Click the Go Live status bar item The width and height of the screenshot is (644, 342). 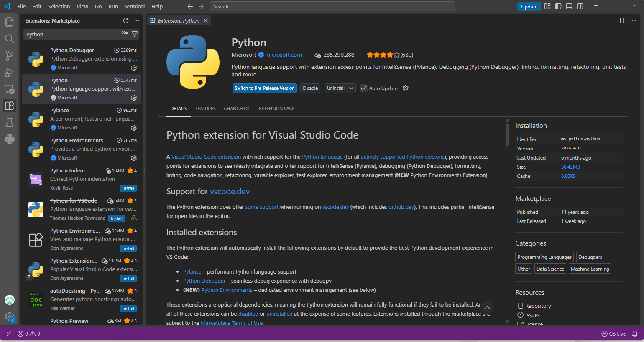613,334
